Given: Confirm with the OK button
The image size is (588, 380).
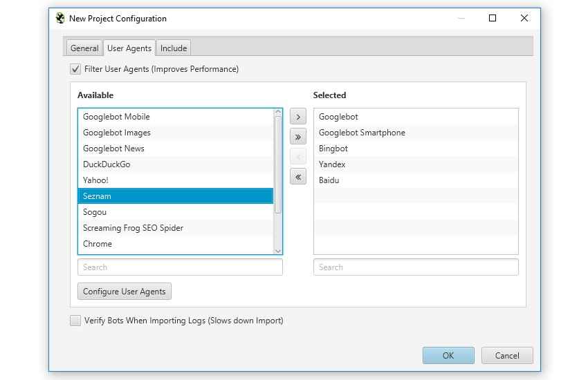Looking at the screenshot, I should click(x=448, y=355).
